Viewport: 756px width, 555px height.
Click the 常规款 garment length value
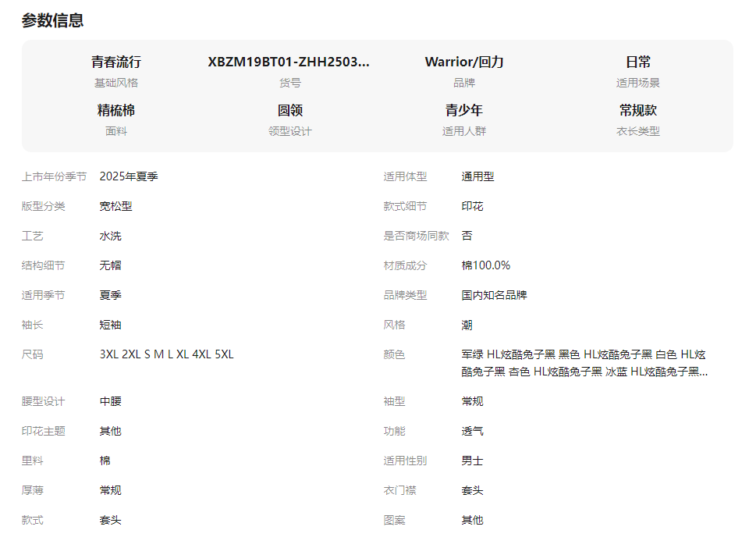click(637, 111)
